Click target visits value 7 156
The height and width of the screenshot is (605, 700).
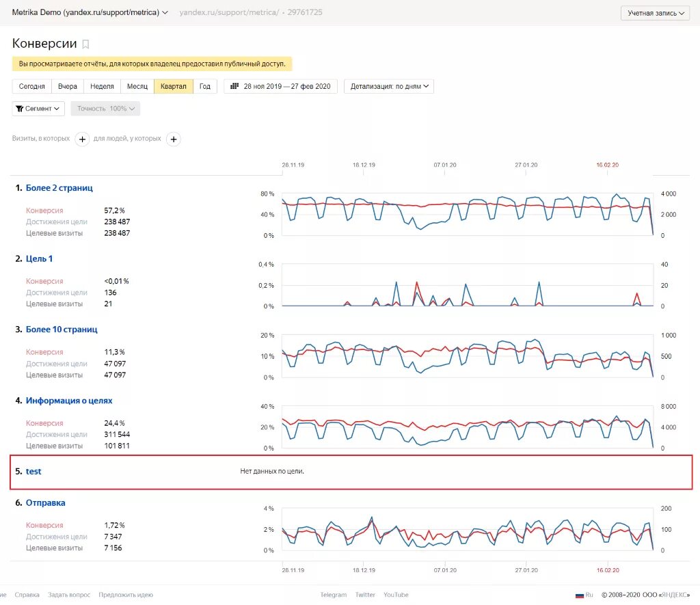pos(113,548)
